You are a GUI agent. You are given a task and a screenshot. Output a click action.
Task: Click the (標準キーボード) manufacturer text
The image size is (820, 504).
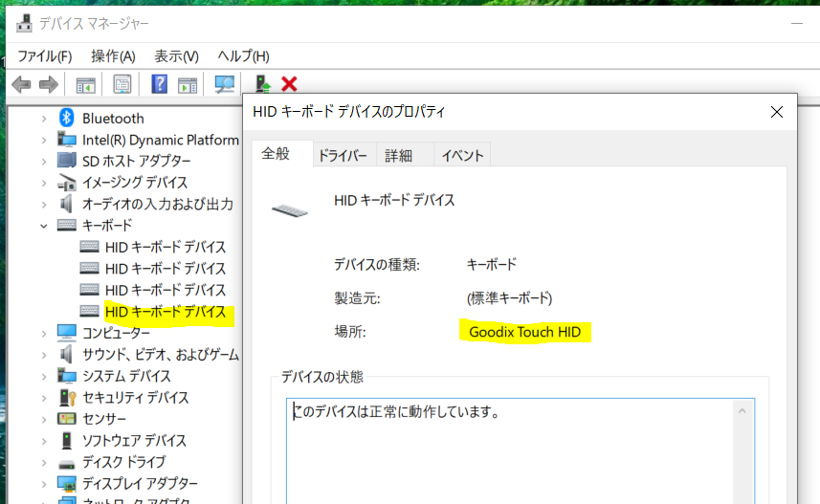click(x=509, y=298)
